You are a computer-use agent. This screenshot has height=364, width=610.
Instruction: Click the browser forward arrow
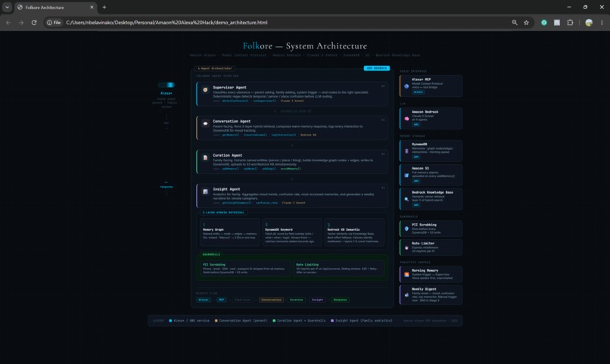click(21, 23)
